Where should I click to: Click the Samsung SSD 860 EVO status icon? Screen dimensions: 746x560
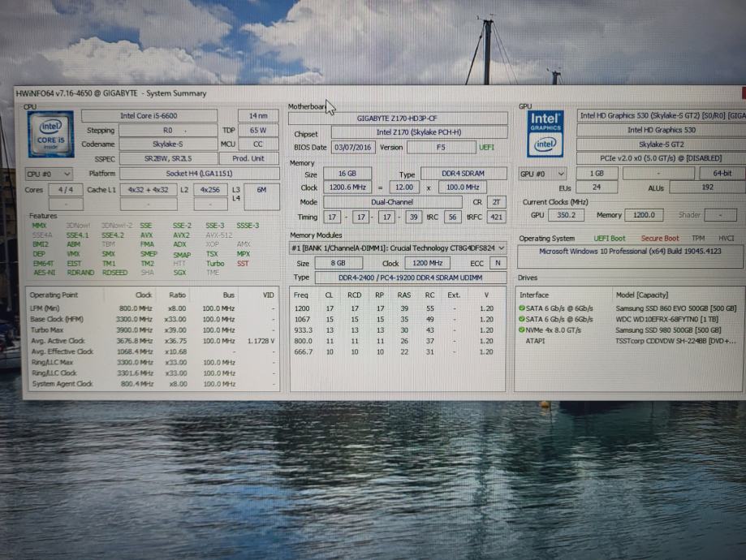pyautogui.click(x=522, y=309)
